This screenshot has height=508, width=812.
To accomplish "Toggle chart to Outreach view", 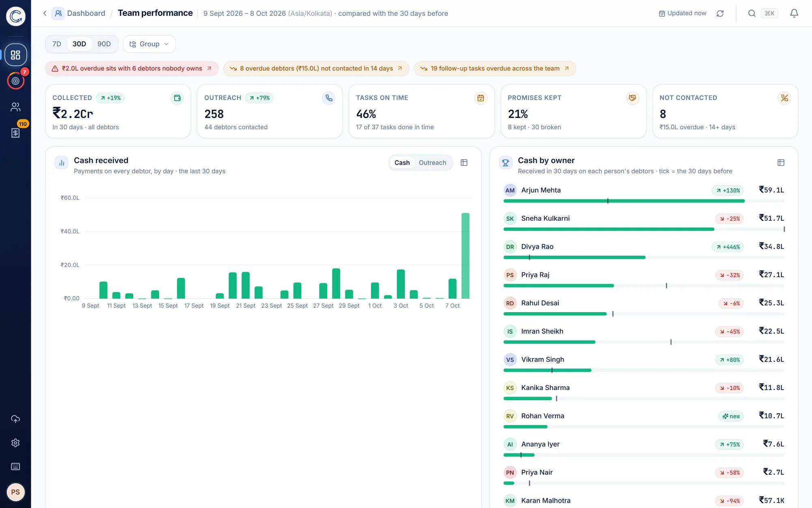I will (x=432, y=163).
